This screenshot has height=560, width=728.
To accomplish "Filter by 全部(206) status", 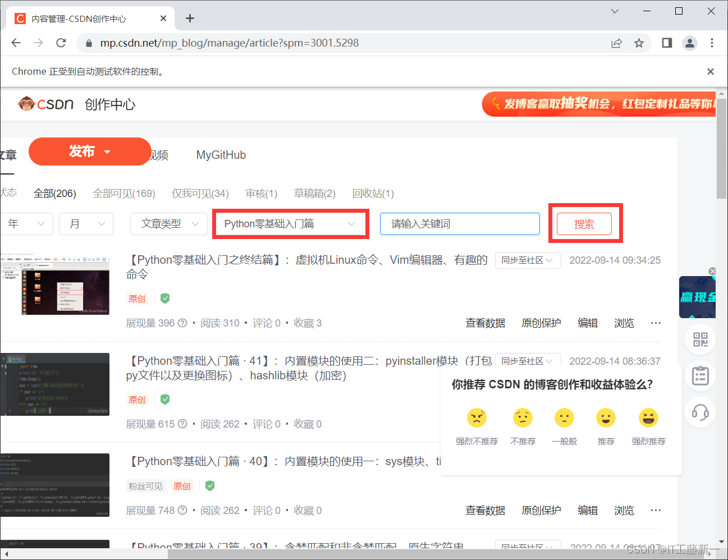I will click(54, 194).
